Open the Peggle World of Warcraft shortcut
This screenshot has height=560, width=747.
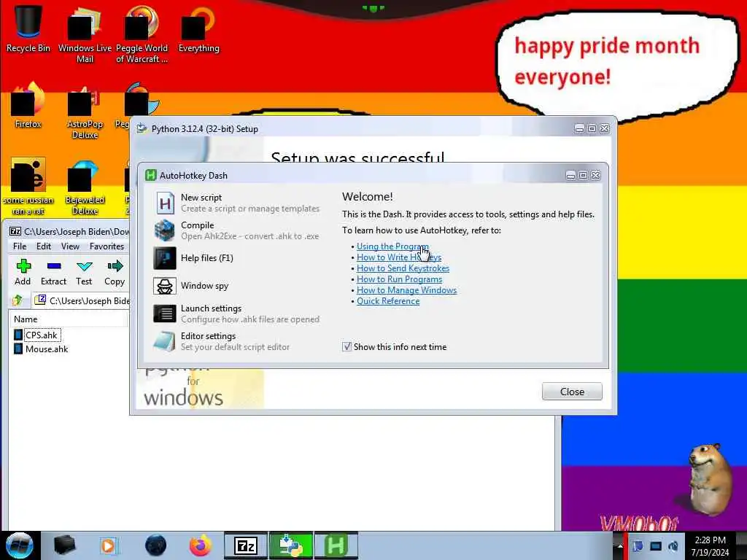click(x=142, y=34)
